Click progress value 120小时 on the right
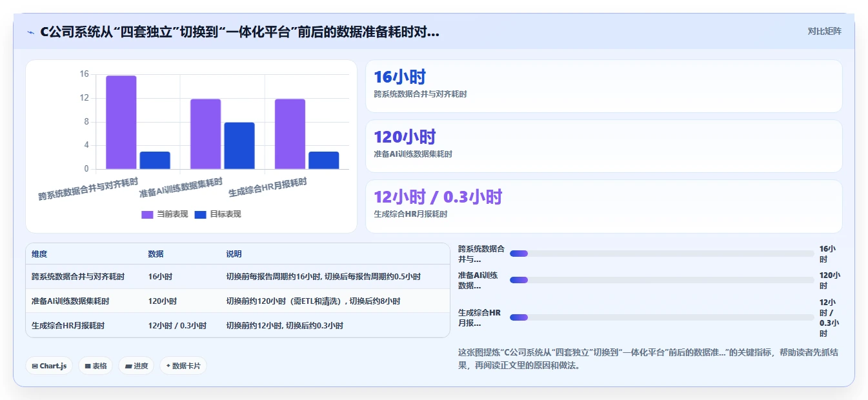The height and width of the screenshot is (400, 868). [x=830, y=280]
